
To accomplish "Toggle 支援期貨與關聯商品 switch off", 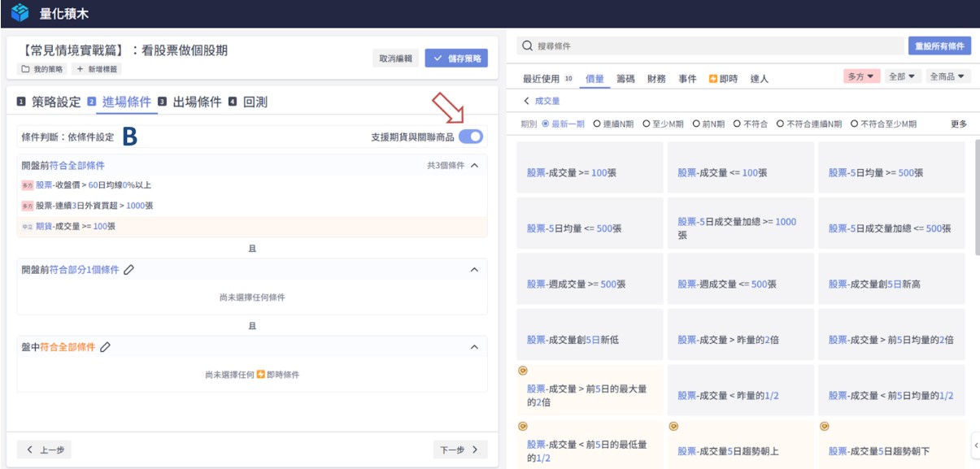I will tap(470, 137).
